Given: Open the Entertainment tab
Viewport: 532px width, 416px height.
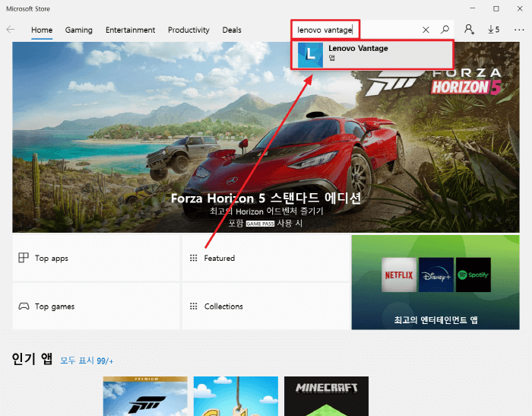Looking at the screenshot, I should [130, 30].
